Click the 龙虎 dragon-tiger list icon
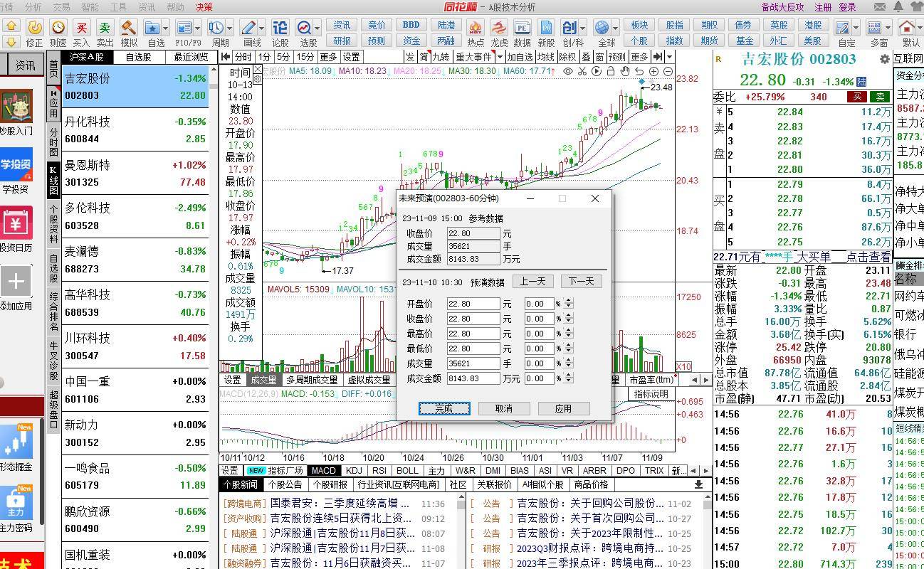 point(499,27)
